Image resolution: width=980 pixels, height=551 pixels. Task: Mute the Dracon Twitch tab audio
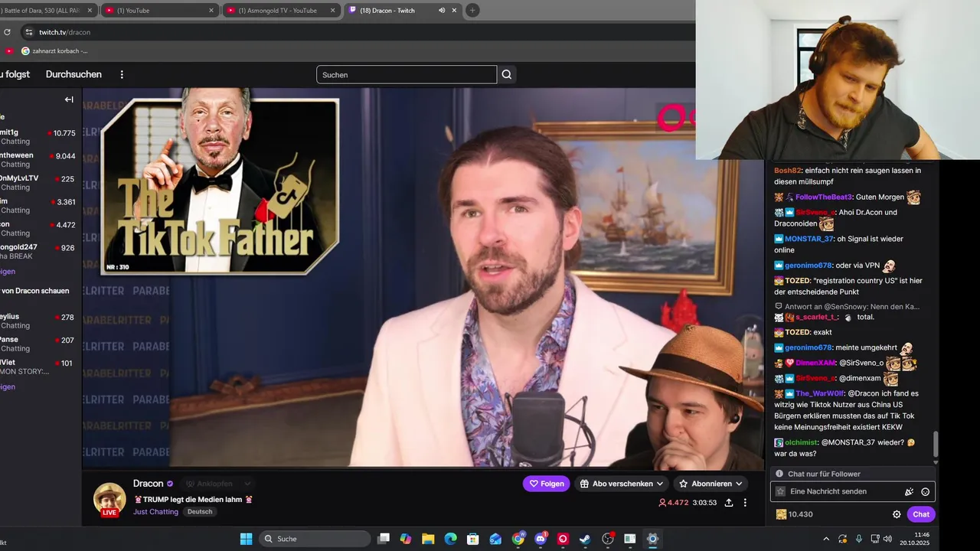(442, 11)
